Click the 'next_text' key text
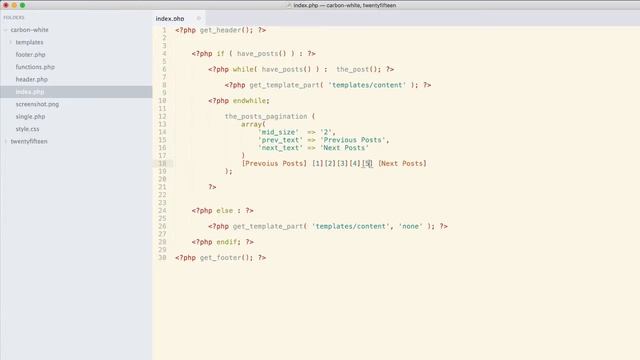The height and width of the screenshot is (360, 640). [280, 148]
